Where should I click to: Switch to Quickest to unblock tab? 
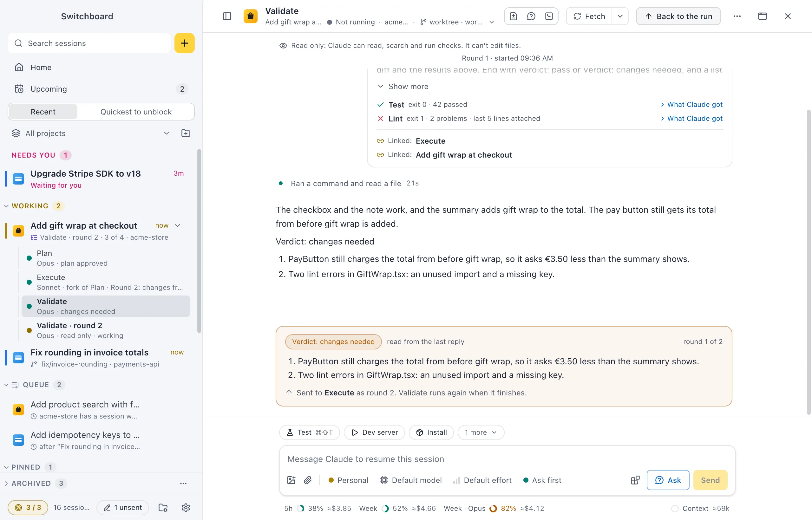pos(136,112)
